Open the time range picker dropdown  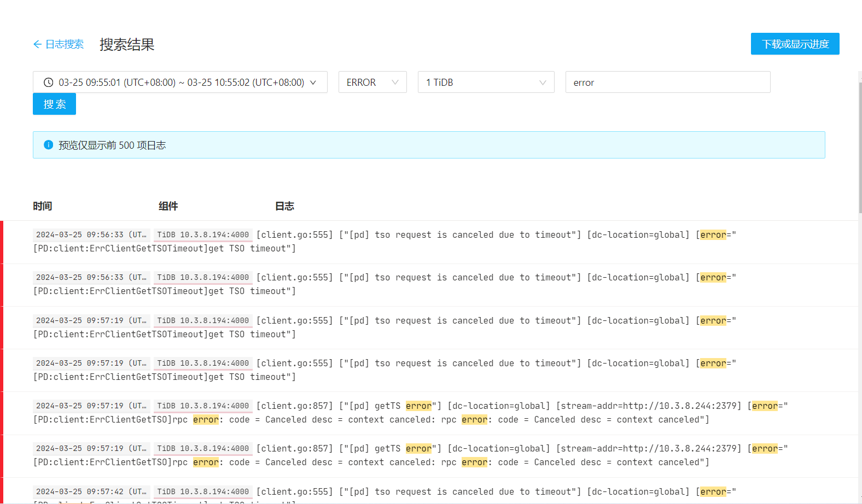click(180, 82)
